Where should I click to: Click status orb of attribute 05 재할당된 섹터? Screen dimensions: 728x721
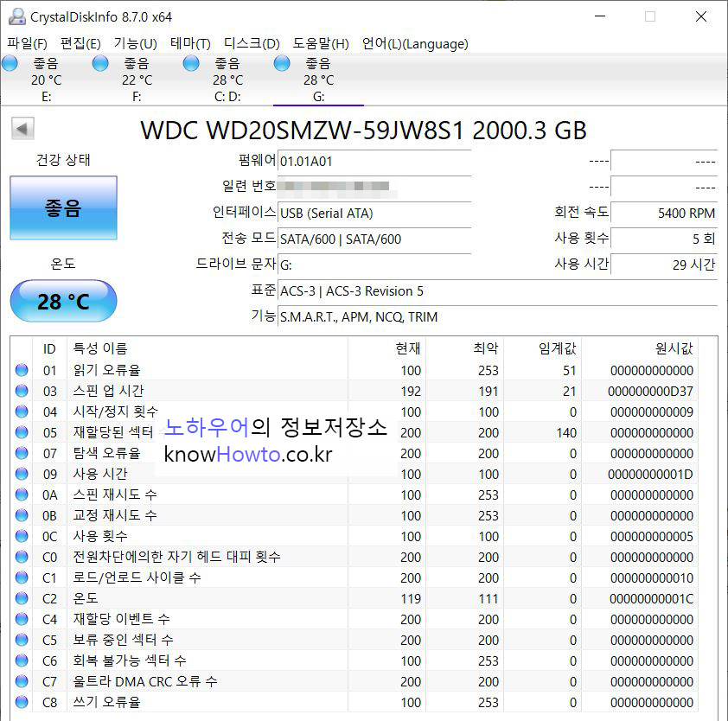(x=22, y=432)
